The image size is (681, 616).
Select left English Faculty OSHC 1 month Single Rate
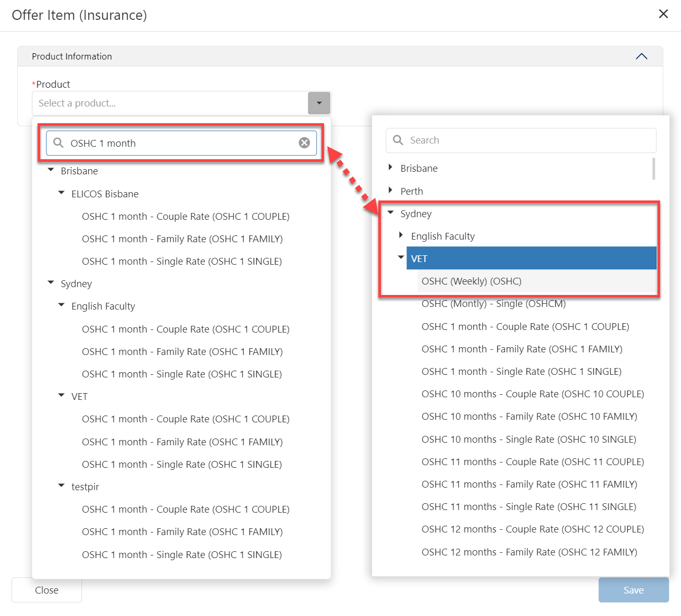(182, 374)
